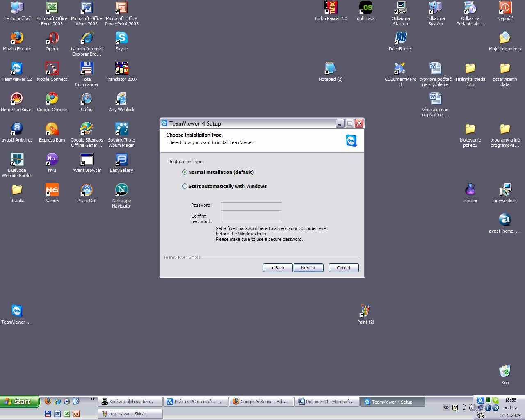Viewport: 525px width, 420px height.
Task: Switch to Dokument1 Microsoft Word taskbar item
Action: (327, 402)
